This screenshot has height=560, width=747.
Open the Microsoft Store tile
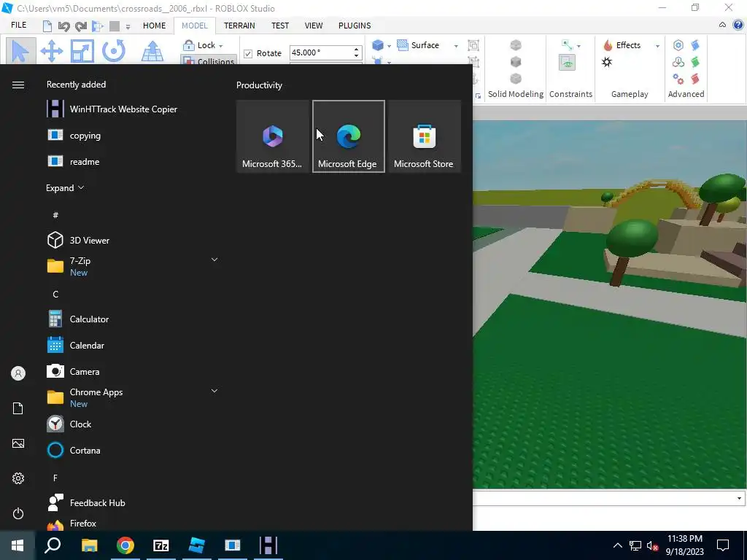[424, 136]
